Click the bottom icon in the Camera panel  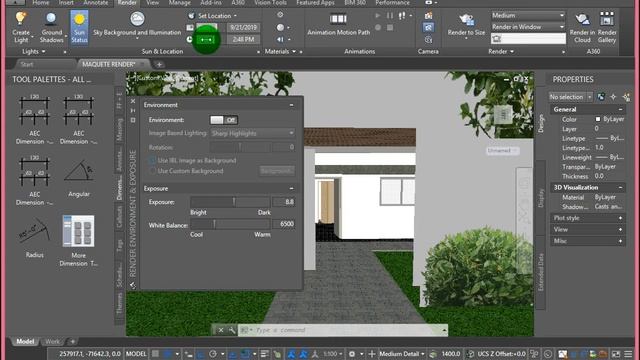point(428,40)
